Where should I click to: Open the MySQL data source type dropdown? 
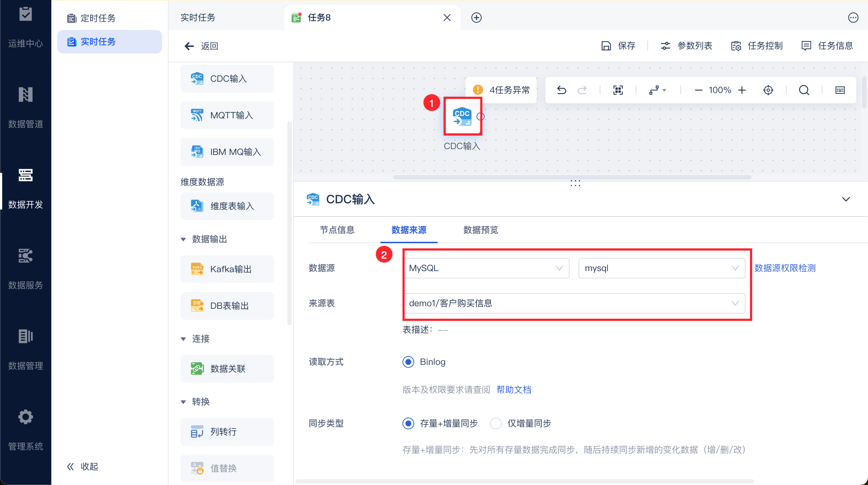486,268
